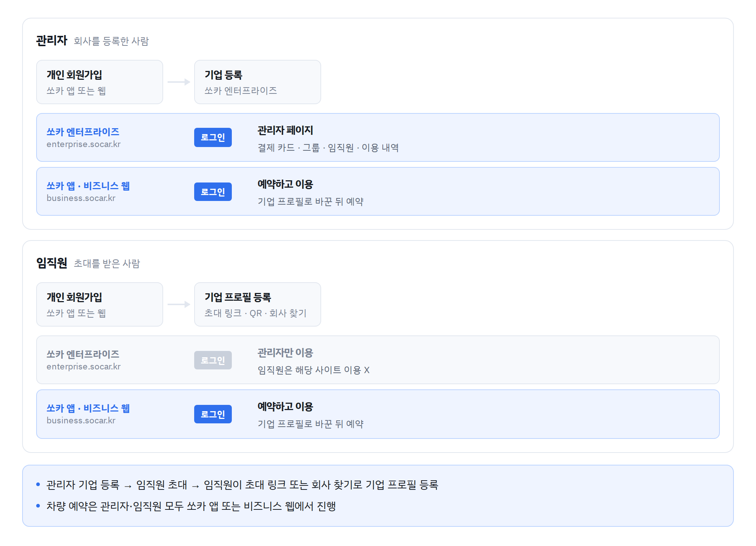The height and width of the screenshot is (546, 756).
Task: Click greyed 로그인 button in 임직원 엔터프라이즈 row
Action: click(213, 360)
